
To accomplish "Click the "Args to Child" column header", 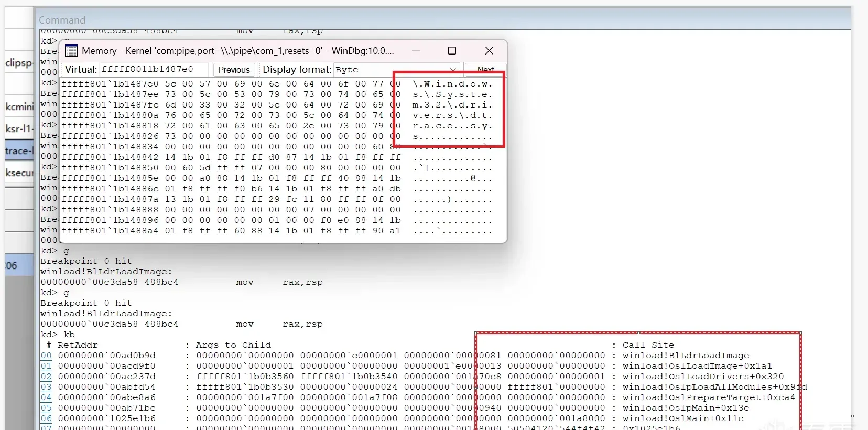I will pyautogui.click(x=233, y=345).
